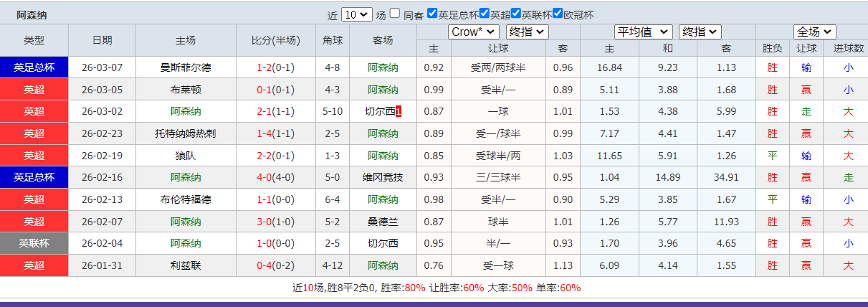Click the away odds value 11.93
The width and height of the screenshot is (868, 307).
[x=726, y=222]
